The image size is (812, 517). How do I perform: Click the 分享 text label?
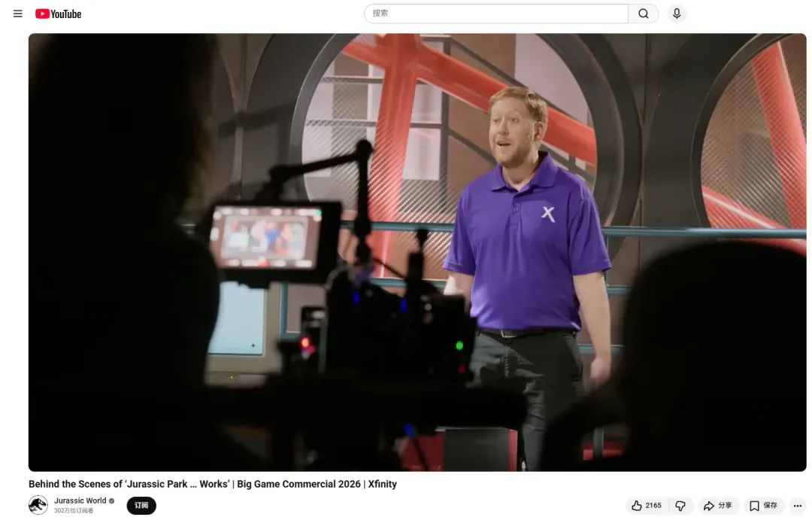725,506
